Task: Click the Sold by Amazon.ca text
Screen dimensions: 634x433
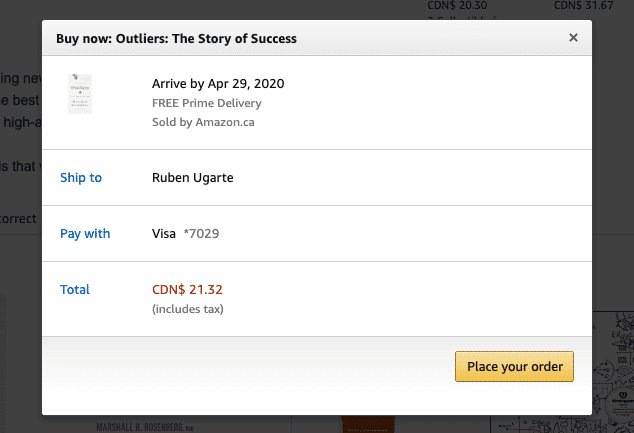Action: pos(203,122)
